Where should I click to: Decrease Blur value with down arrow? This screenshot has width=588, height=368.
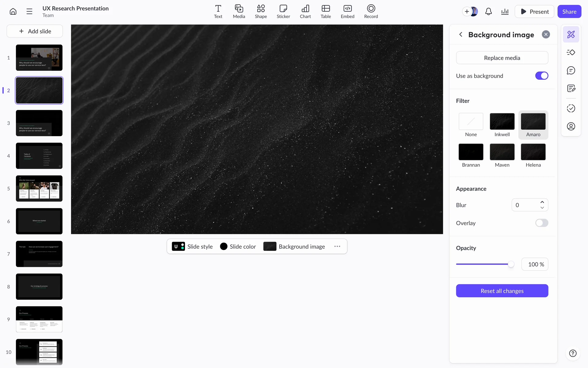click(x=542, y=208)
